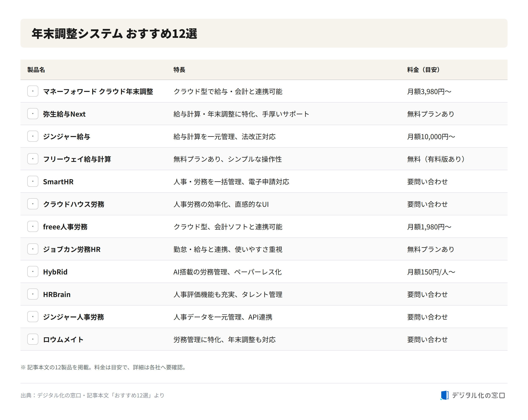Tick the HybRid row checkbox
Viewport: 528px width, 420px height.
pyautogui.click(x=33, y=271)
